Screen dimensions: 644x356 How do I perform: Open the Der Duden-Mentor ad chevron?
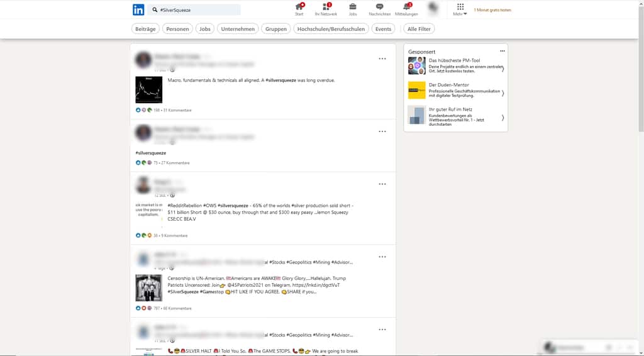click(502, 93)
